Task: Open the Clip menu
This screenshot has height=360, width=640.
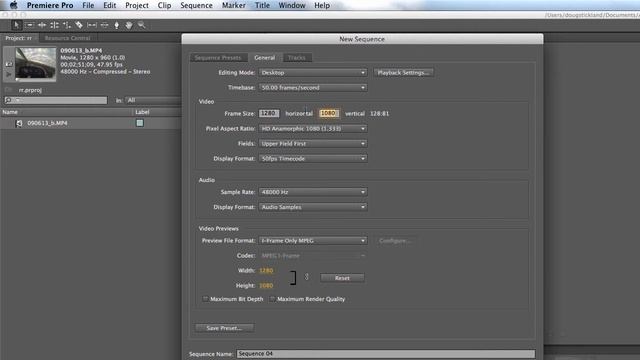Action: [164, 5]
